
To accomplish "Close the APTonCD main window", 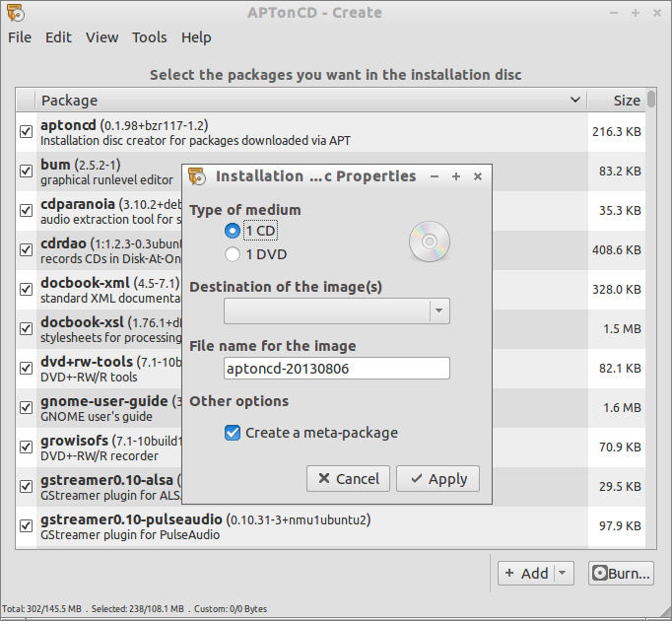I will (657, 13).
